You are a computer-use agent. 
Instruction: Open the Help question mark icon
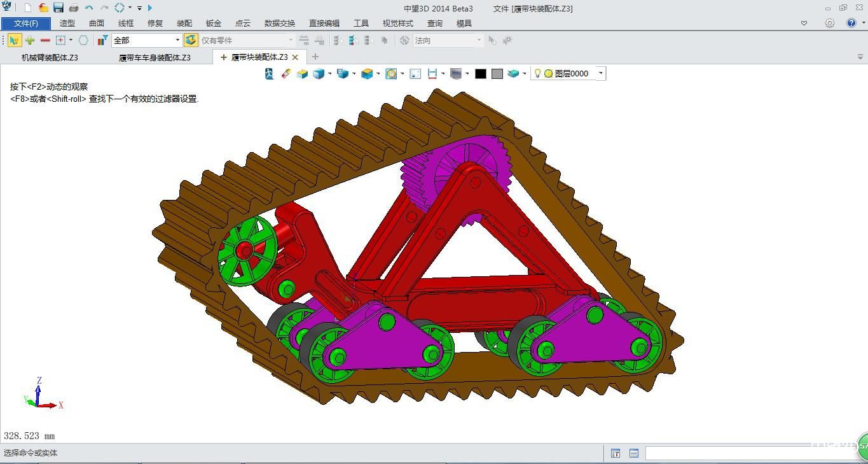pos(850,23)
